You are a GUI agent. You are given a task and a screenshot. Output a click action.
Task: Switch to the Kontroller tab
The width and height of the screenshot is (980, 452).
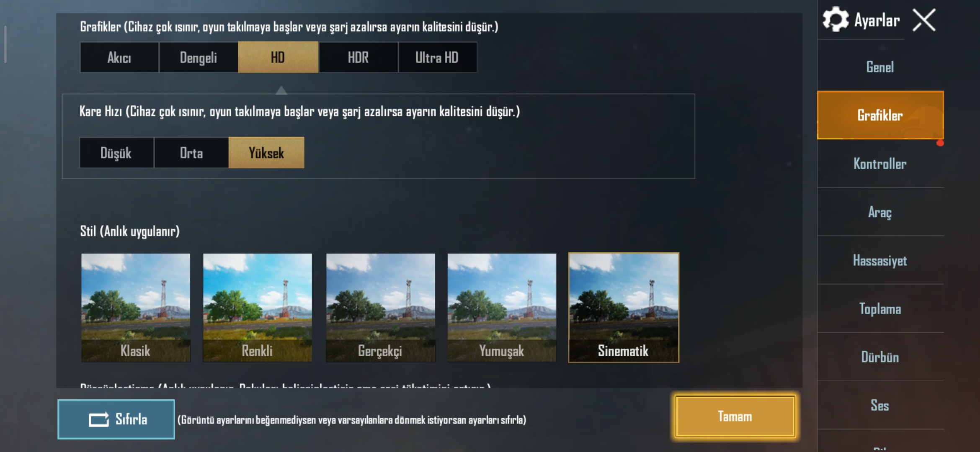(880, 164)
